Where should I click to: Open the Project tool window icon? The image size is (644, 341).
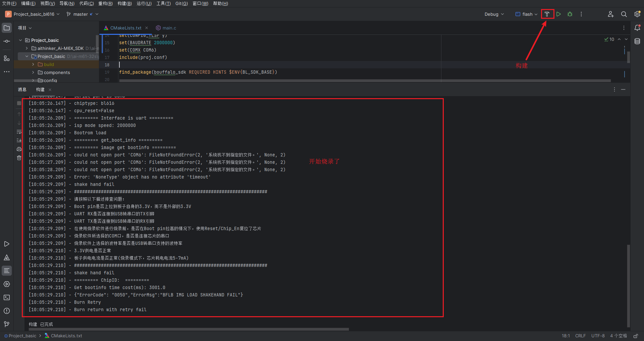tap(7, 28)
